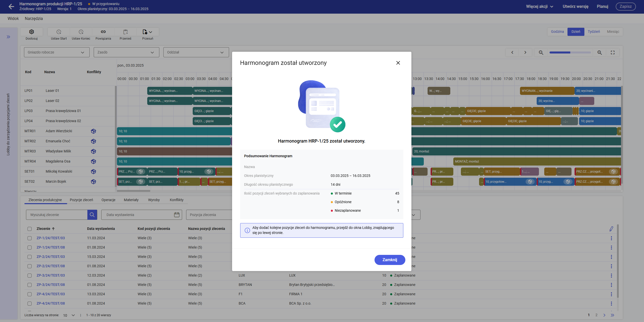Click the back arrow in top header
Screen dimensions: 644x322
[x=11, y=7]
